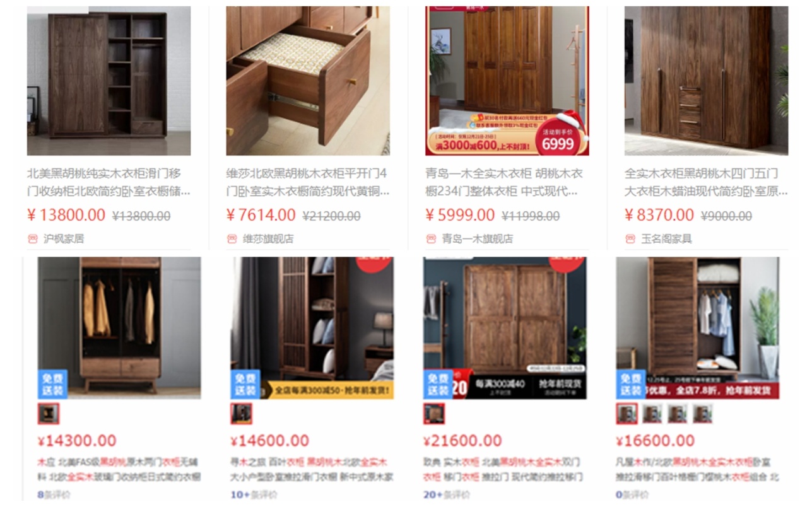Screen dimensions: 812x507
Task: Select the last variant thumbnail of ¥16600.00 wardrobe
Action: [x=703, y=414]
